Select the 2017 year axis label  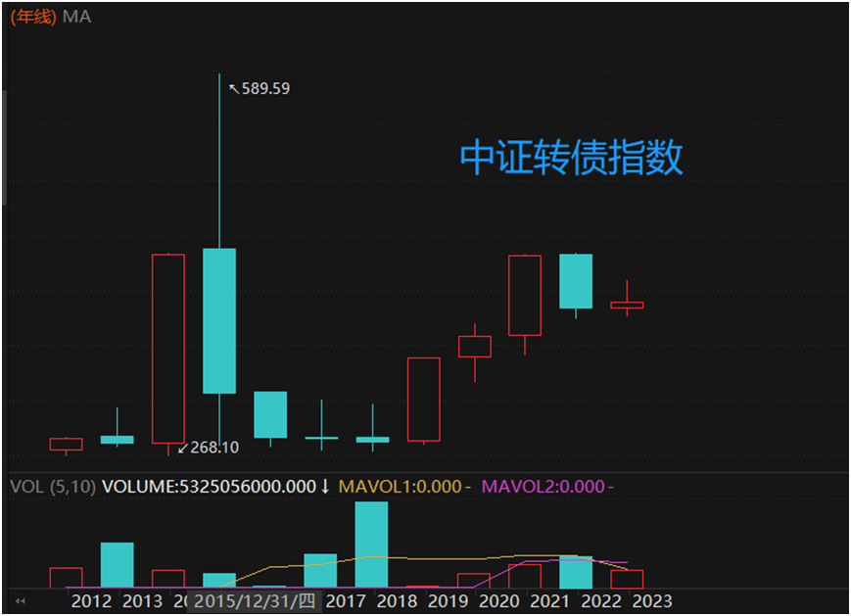[346, 601]
